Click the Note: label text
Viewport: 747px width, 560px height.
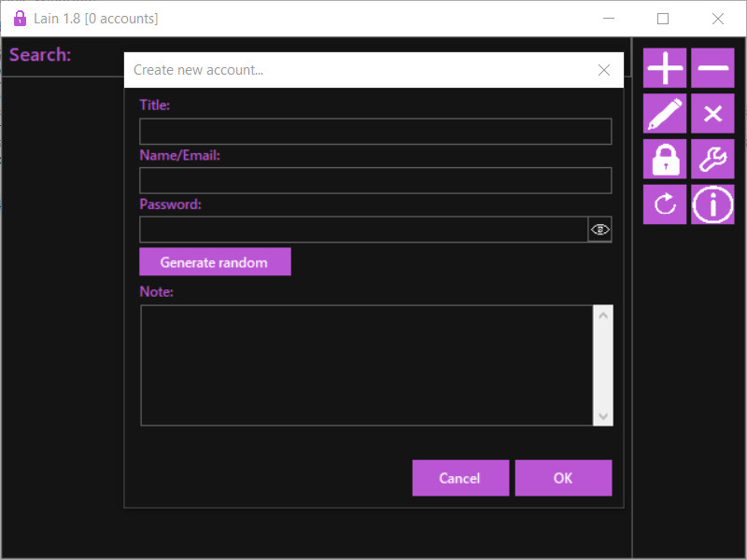pos(156,291)
